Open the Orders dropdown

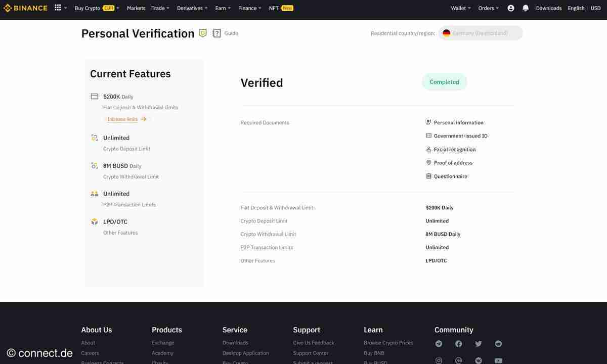(x=488, y=8)
